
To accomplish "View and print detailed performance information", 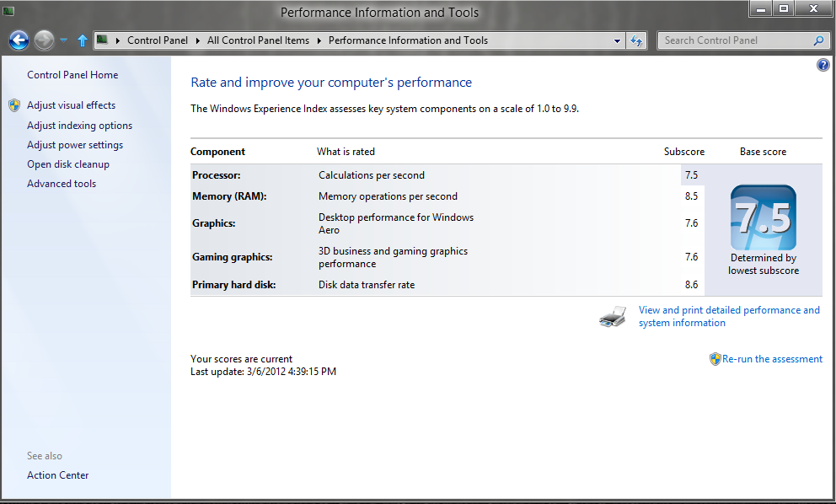I will click(729, 316).
